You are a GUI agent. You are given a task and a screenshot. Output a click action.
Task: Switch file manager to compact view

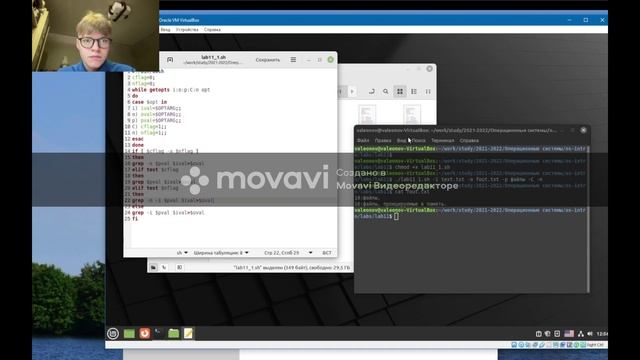point(428,91)
